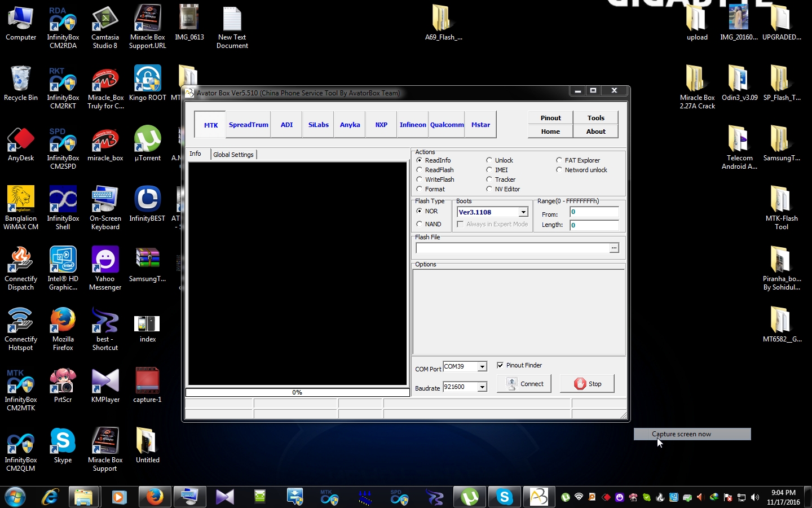Open Yahoo Messenger icon
Image resolution: width=812 pixels, height=508 pixels.
(x=105, y=269)
